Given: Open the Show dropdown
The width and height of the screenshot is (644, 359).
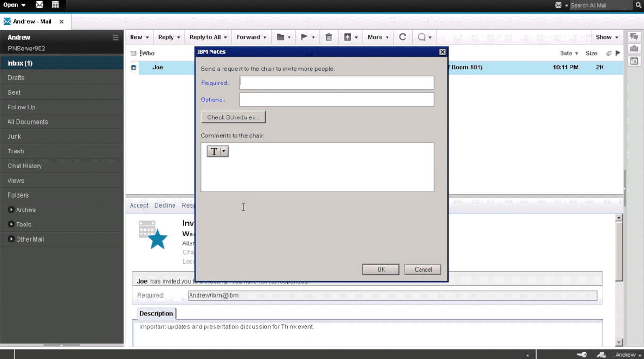Looking at the screenshot, I should 607,37.
